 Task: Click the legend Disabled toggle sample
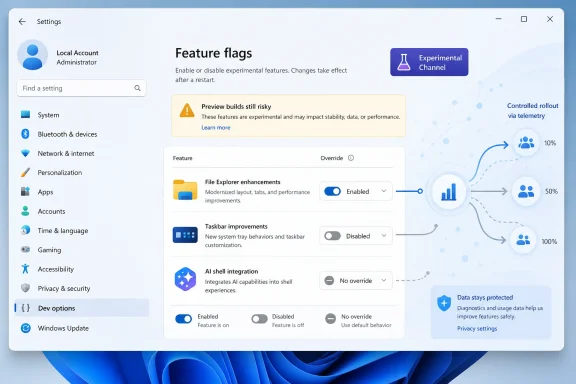click(259, 319)
